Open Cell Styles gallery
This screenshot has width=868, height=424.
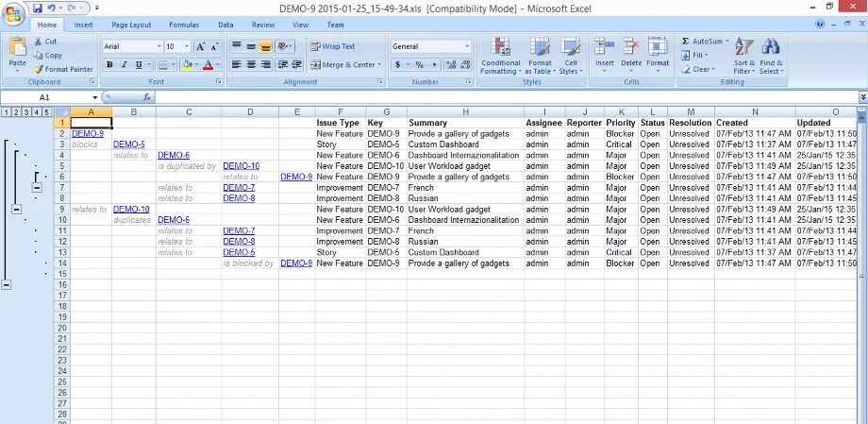pyautogui.click(x=571, y=56)
